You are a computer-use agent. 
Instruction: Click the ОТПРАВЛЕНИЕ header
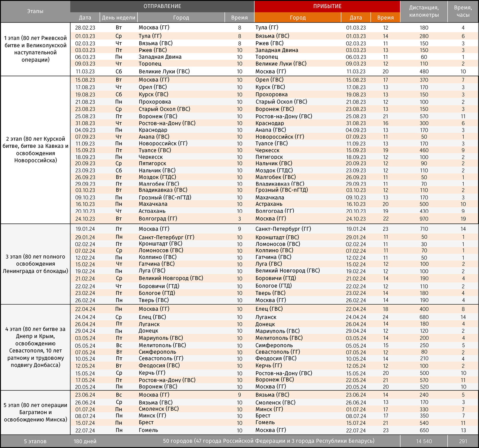[x=162, y=6]
